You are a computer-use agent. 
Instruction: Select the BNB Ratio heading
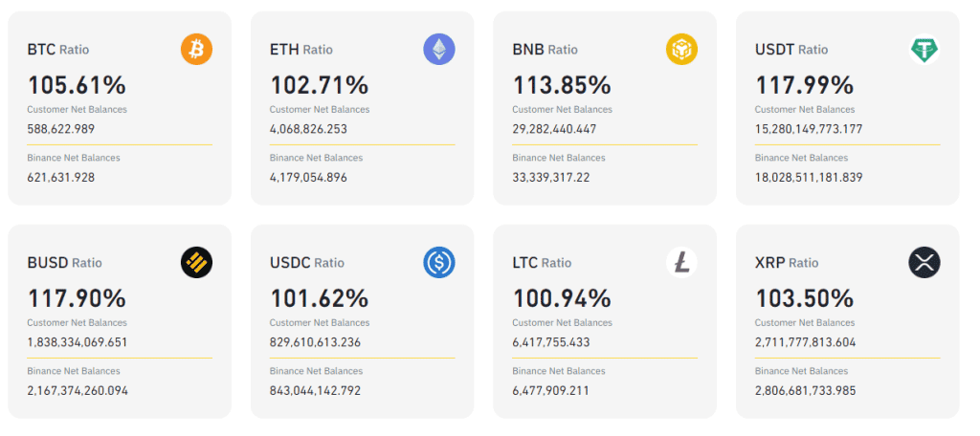coord(545,50)
